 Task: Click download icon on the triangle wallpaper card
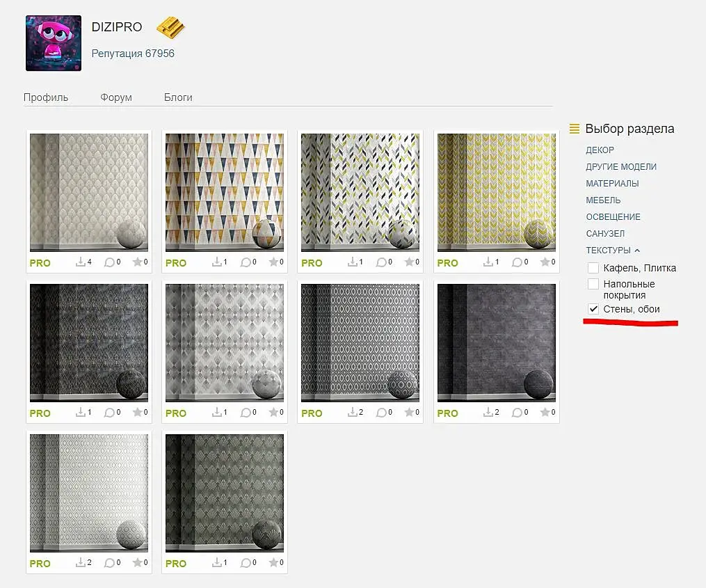(216, 262)
